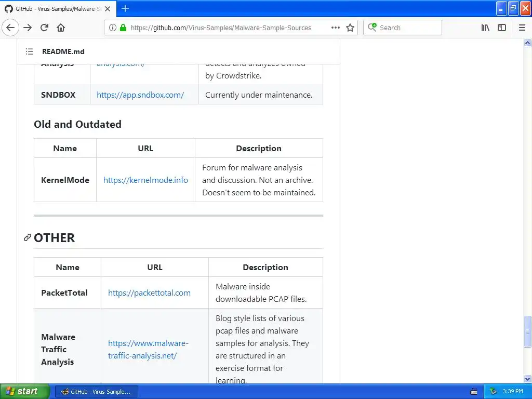The width and height of the screenshot is (532, 399).
Task: Click the OTHER section heading text
Action: point(54,238)
